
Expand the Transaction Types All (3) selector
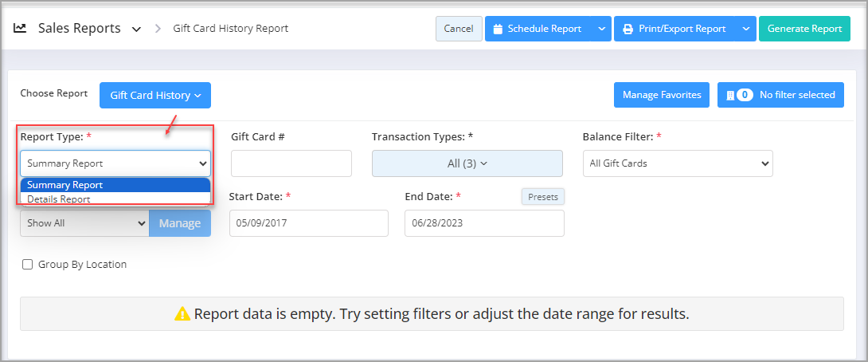click(467, 163)
